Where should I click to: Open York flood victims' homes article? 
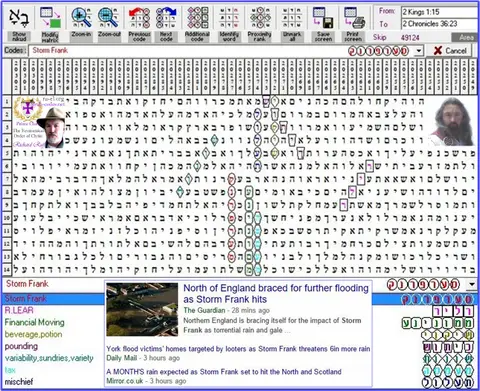(238, 349)
